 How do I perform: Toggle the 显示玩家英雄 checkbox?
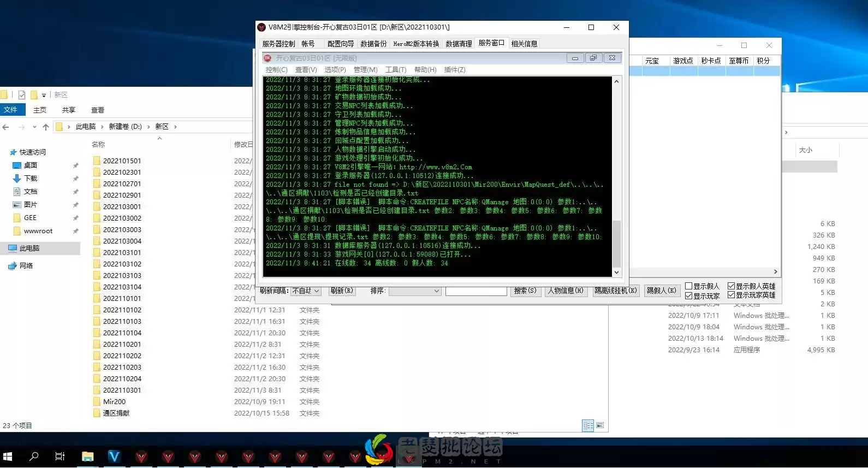pos(731,295)
